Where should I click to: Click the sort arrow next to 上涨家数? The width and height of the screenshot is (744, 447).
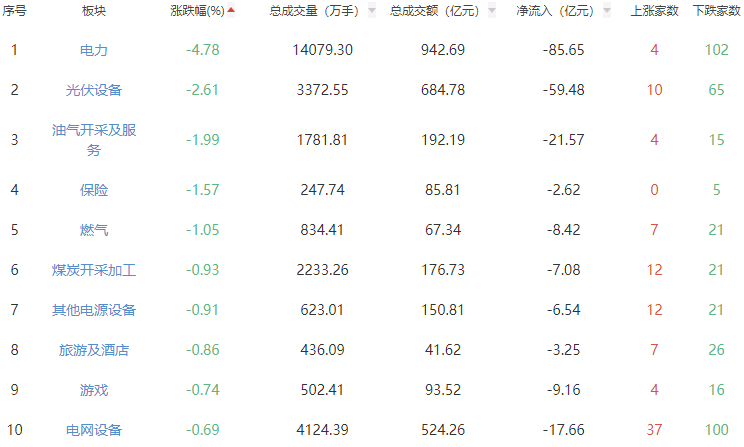pos(678,11)
